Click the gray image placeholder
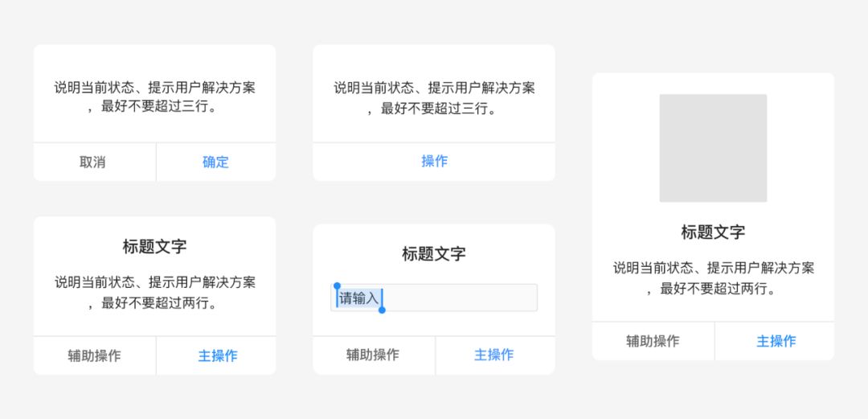 [x=713, y=148]
